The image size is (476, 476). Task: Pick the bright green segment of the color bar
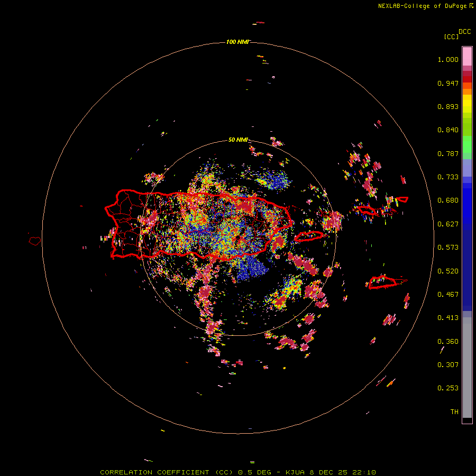[x=467, y=144]
